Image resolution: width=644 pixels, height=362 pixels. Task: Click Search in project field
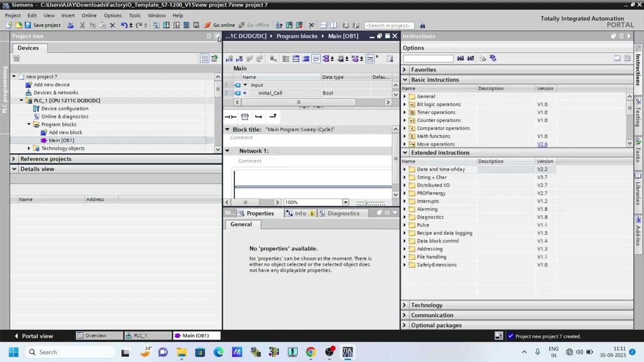tap(388, 25)
